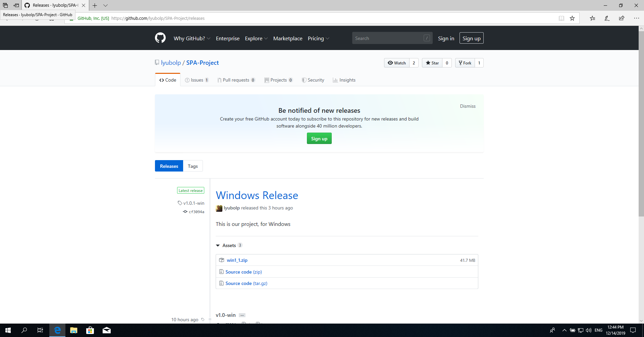Screen dimensions: 644x337
Task: Add page to favorites star icon
Action: (x=572, y=18)
